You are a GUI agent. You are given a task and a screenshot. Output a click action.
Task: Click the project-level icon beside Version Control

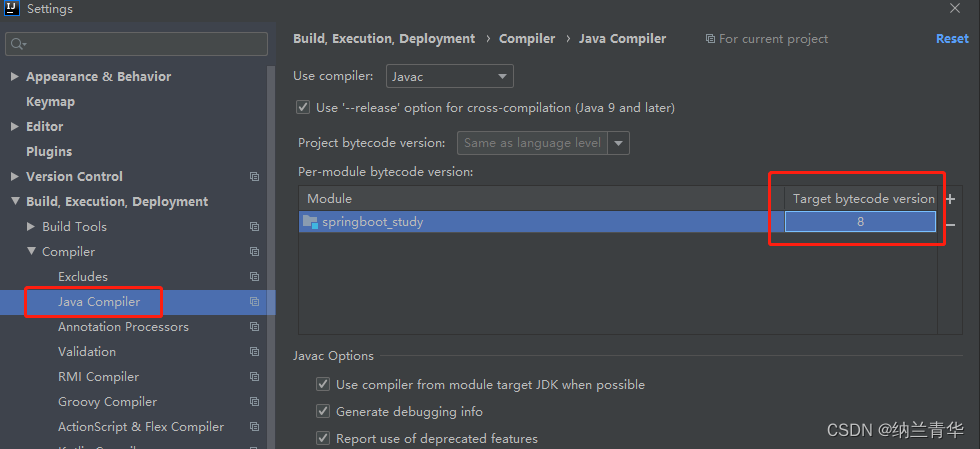tap(254, 177)
